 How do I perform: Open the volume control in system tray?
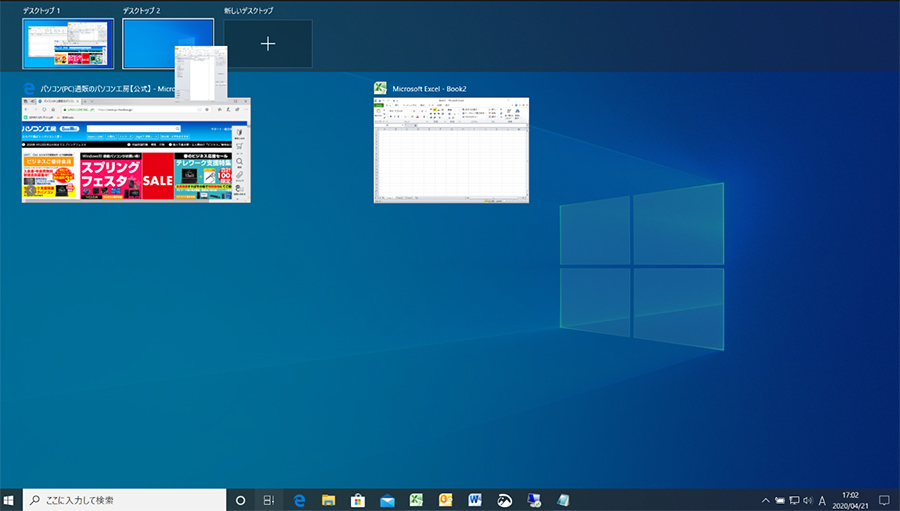[807, 500]
